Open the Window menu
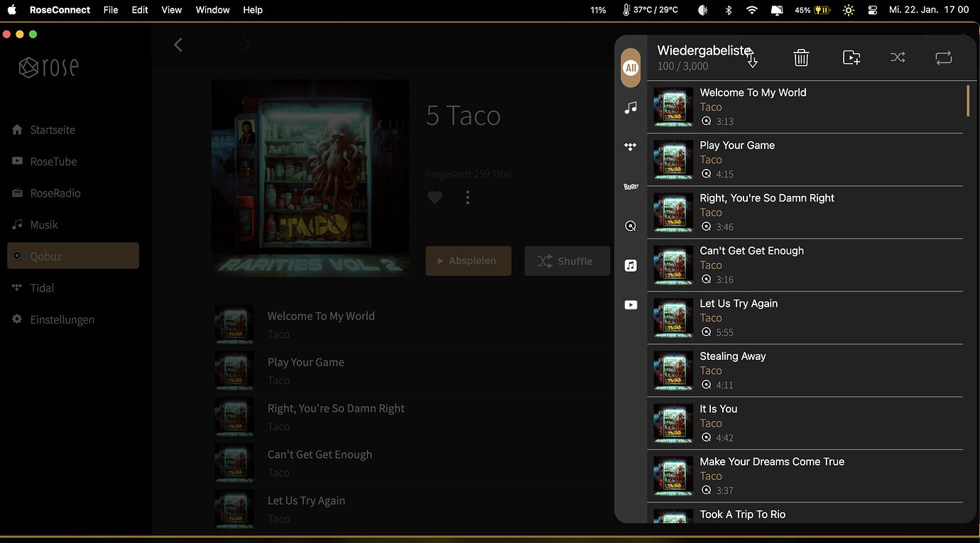Image resolution: width=980 pixels, height=543 pixels. point(212,10)
